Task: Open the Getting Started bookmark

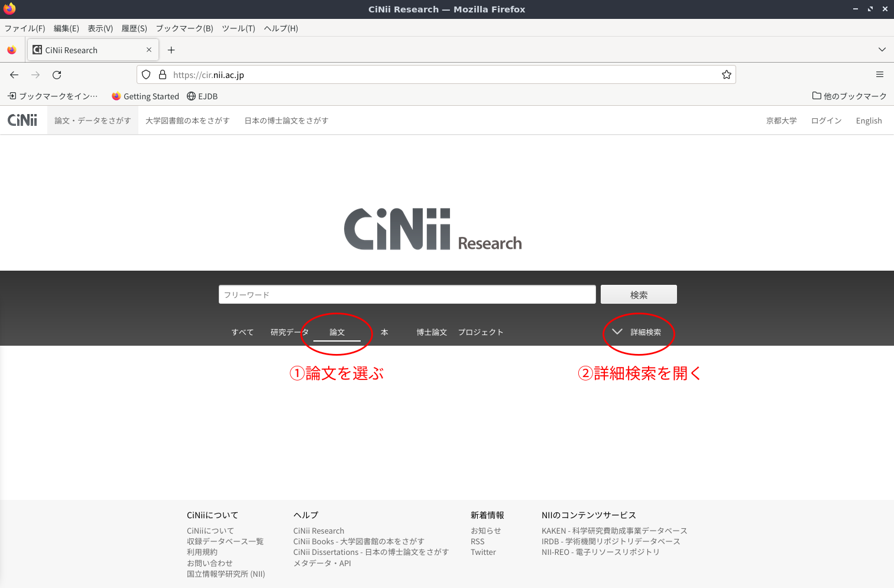Action: coord(145,96)
